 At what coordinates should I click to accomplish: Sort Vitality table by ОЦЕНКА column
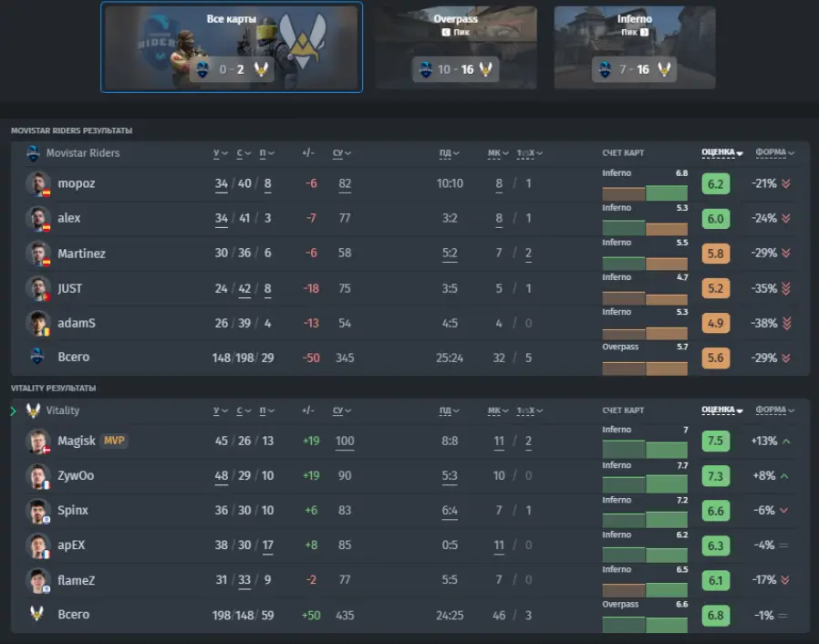coord(722,410)
